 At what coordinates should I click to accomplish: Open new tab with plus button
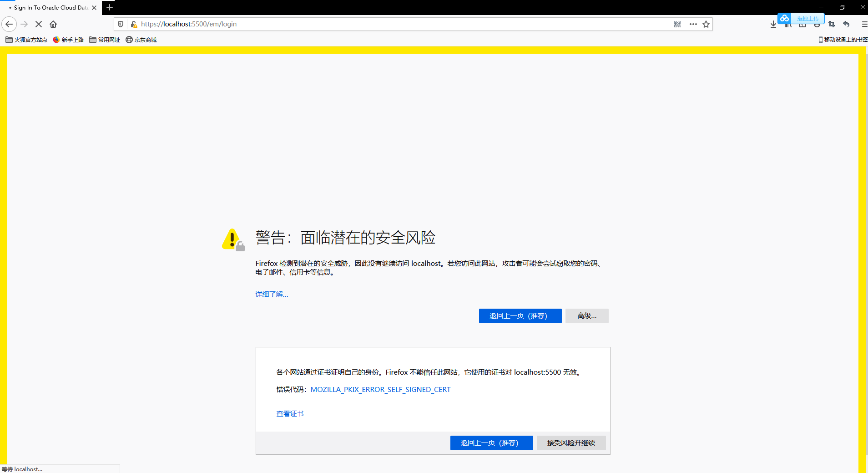110,7
